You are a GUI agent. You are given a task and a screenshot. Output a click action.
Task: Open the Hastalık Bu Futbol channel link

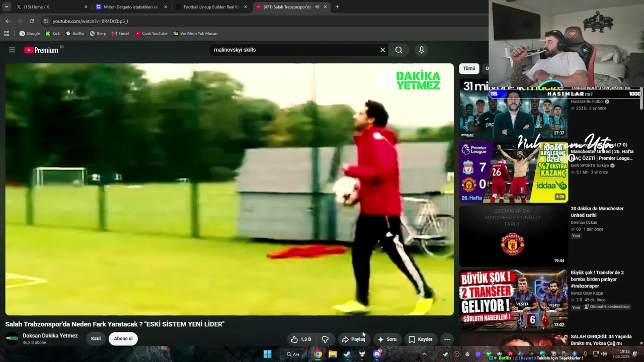point(587,102)
